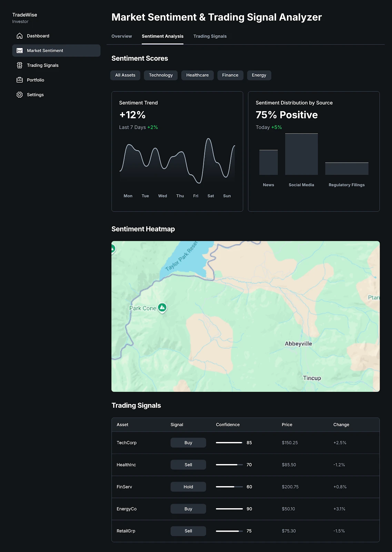Screen dimensions: 392x552
Task: Click the Sell button for RetailGrp
Action: click(x=188, y=531)
